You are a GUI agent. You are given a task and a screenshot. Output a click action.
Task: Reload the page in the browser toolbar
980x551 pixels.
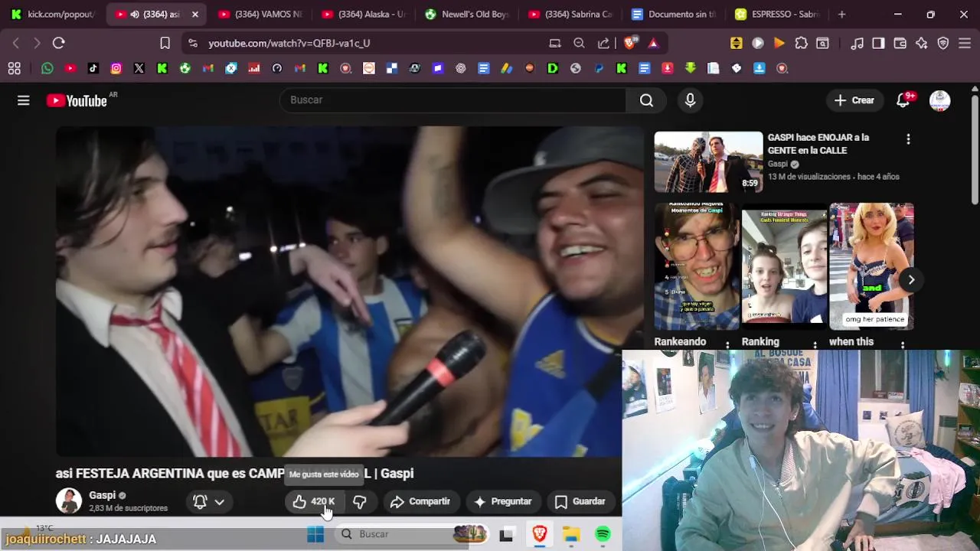[x=58, y=44]
